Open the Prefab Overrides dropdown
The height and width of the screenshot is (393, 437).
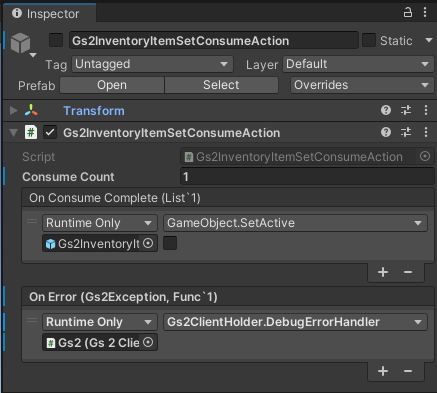click(x=362, y=85)
